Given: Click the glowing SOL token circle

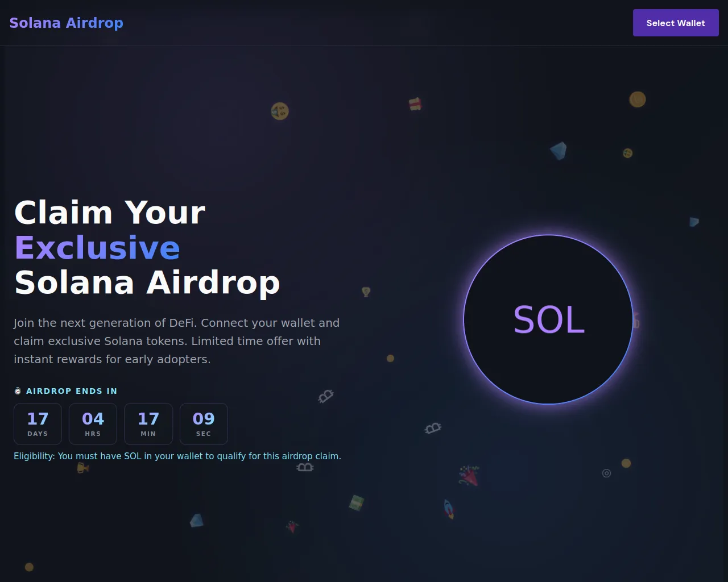Looking at the screenshot, I should pos(548,319).
